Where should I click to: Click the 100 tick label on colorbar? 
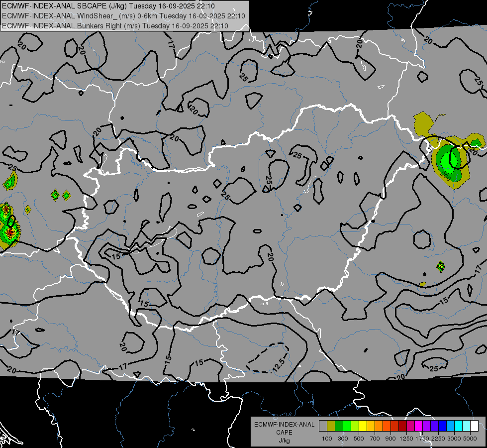tap(327, 439)
